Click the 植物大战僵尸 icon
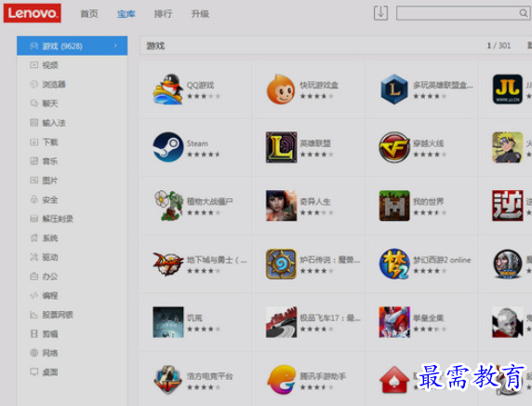This screenshot has width=532, height=406. [x=168, y=205]
